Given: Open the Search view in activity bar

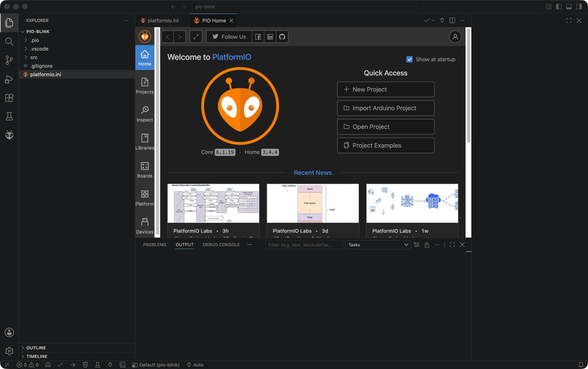Looking at the screenshot, I should point(9,42).
